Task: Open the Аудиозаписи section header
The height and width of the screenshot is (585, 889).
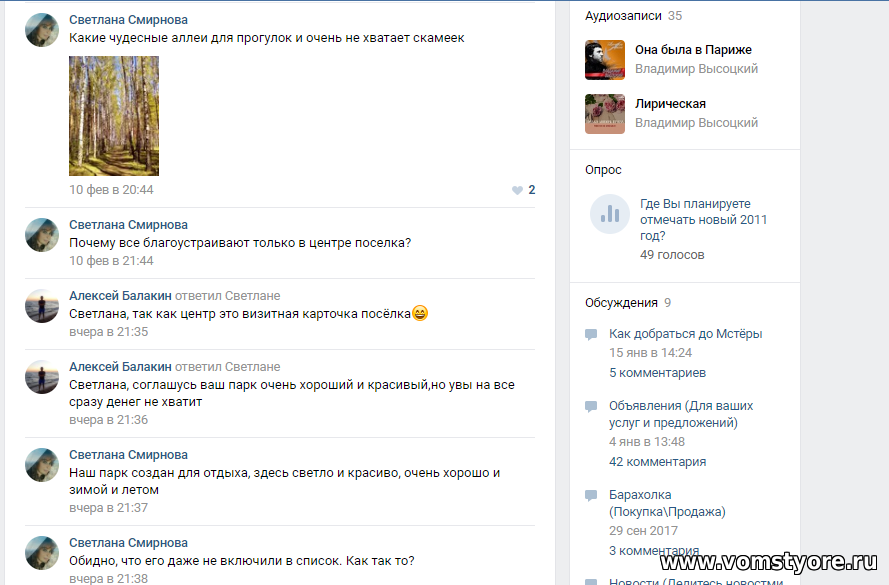Action: (623, 16)
